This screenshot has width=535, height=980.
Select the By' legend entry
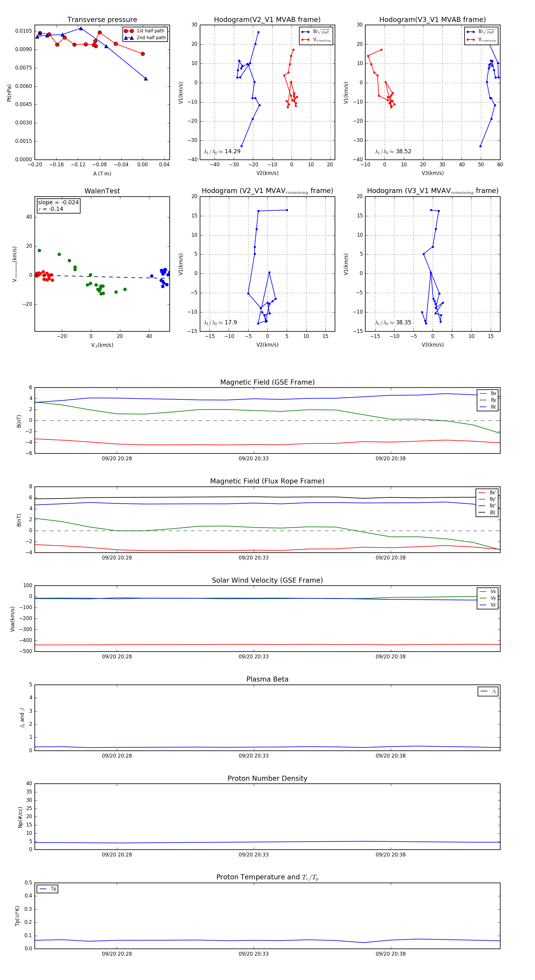[487, 499]
